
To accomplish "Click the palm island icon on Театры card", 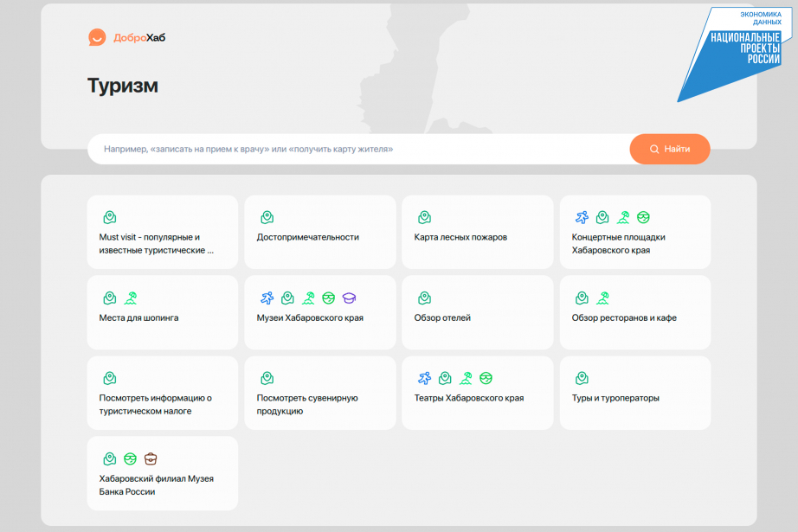I will 466,378.
